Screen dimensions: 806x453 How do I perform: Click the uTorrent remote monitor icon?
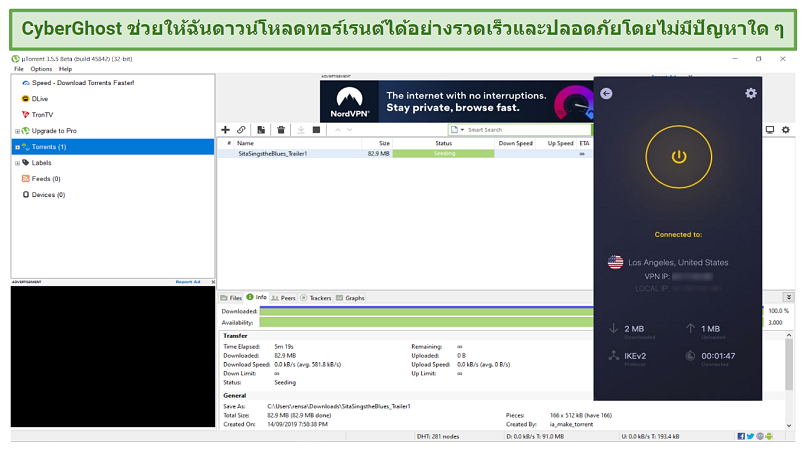(x=770, y=130)
